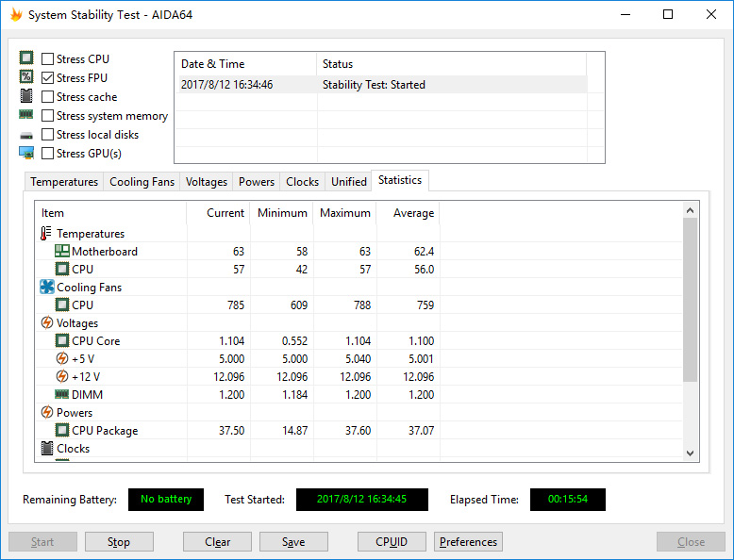Enable the Stress system memory checkbox
This screenshot has width=734, height=560.
pyautogui.click(x=47, y=116)
